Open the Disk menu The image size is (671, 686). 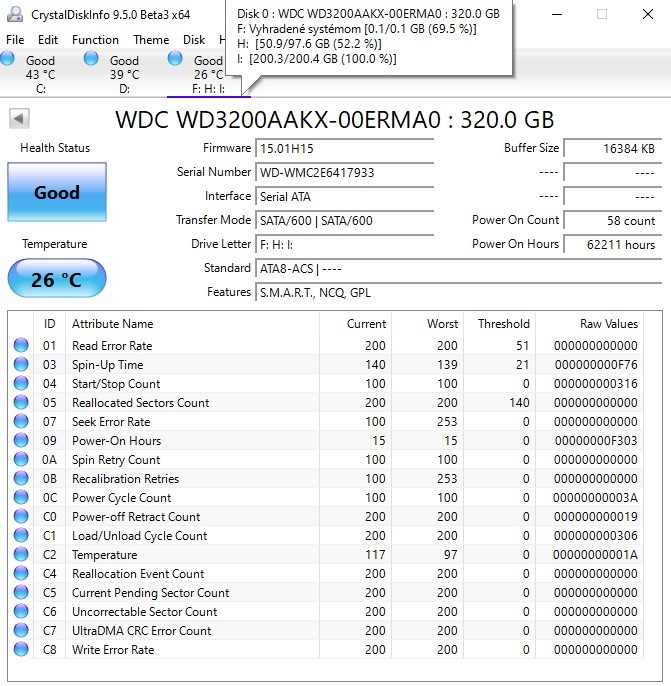point(194,40)
